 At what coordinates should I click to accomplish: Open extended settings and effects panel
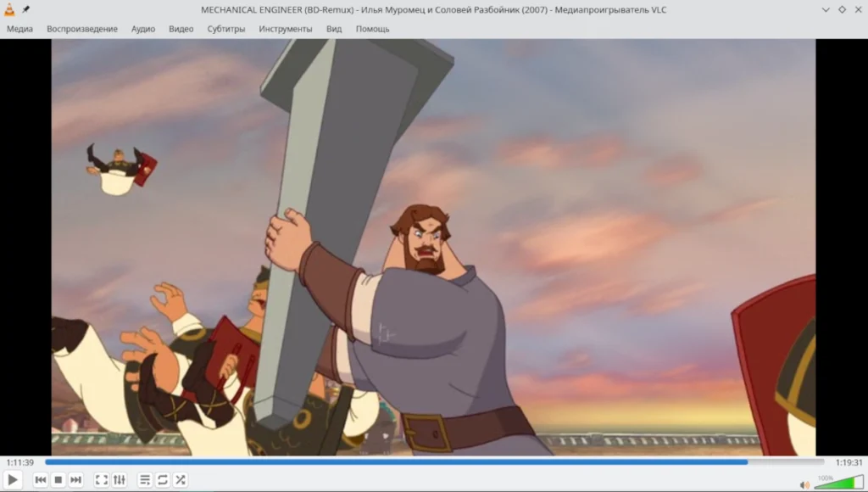pos(119,480)
